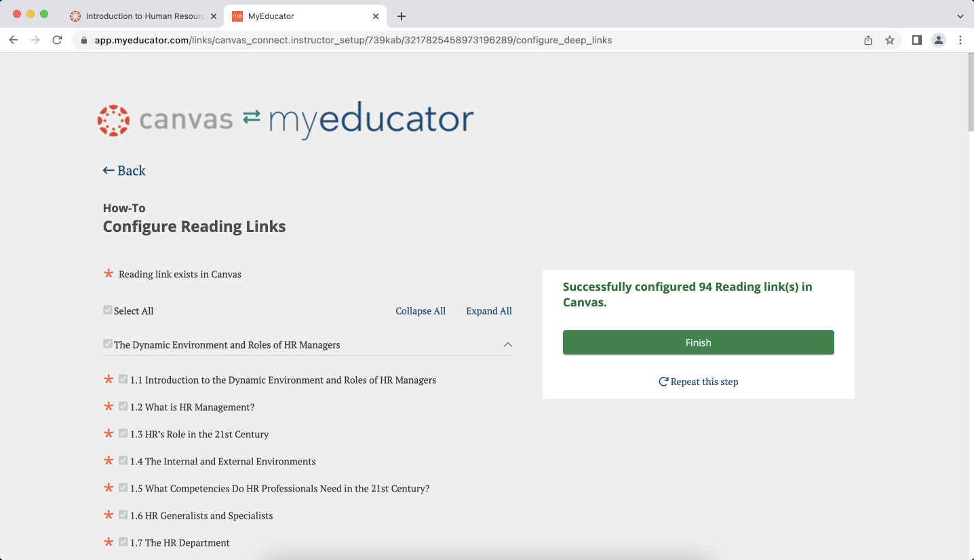Click 'Configure Reading Links' heading
The height and width of the screenshot is (560, 974).
(x=194, y=226)
